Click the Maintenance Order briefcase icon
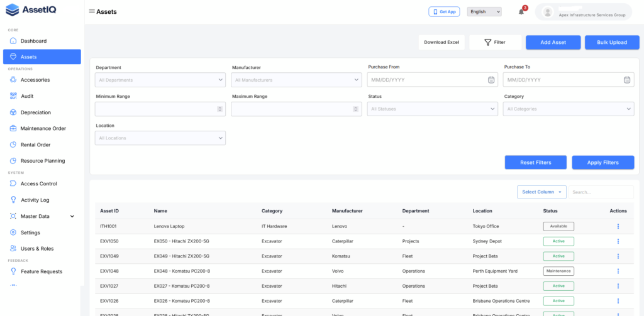This screenshot has width=644, height=316. point(13,128)
